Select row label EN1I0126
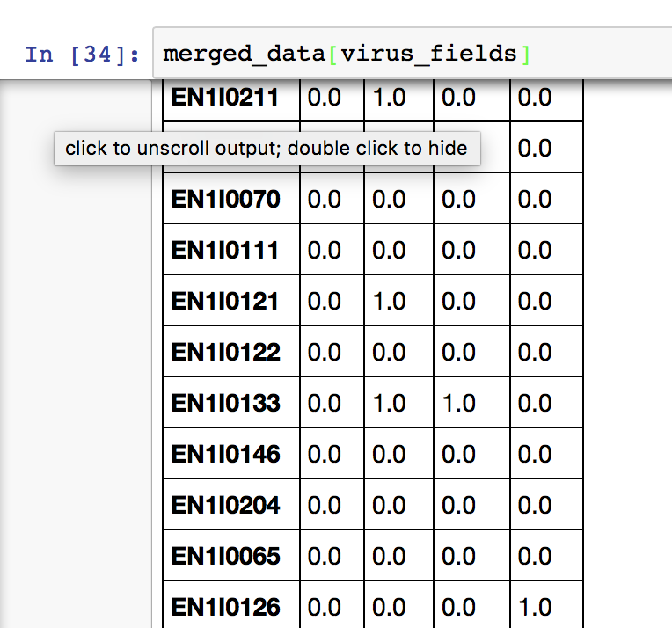This screenshot has height=628, width=672. 225,607
